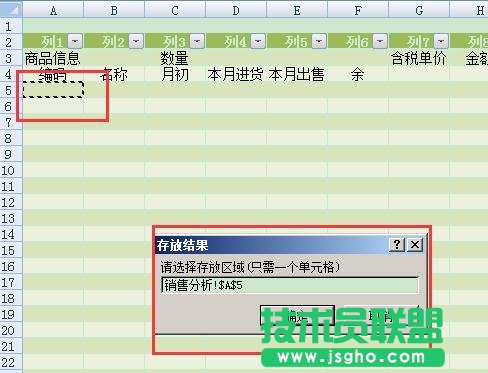Select row 13 header

pos(11,218)
